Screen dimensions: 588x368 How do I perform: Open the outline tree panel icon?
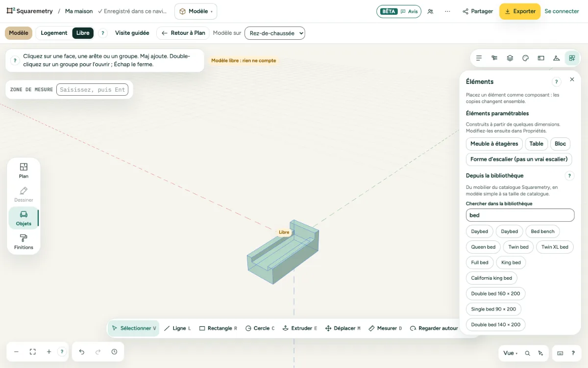(494, 58)
